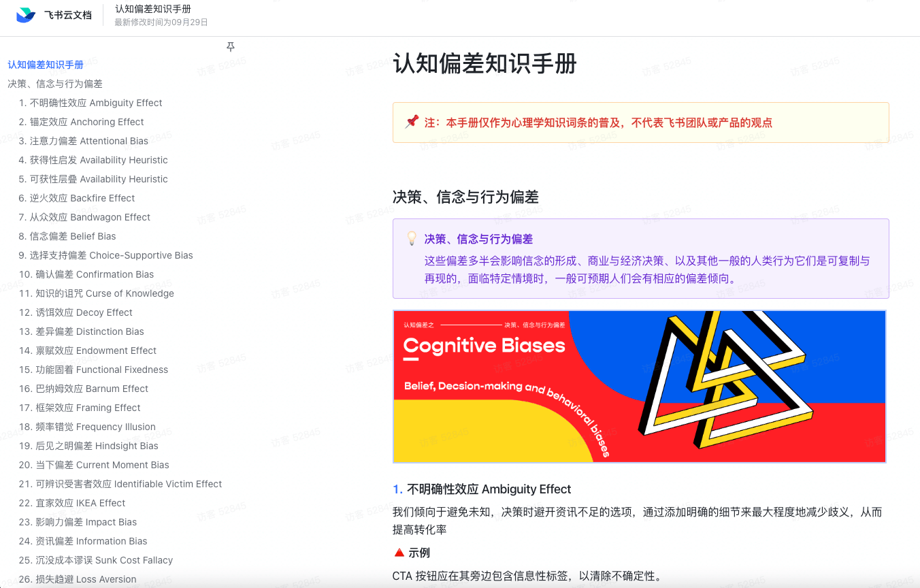Click the sentence beginning CTA 按钮应在其旁边

tap(527, 576)
